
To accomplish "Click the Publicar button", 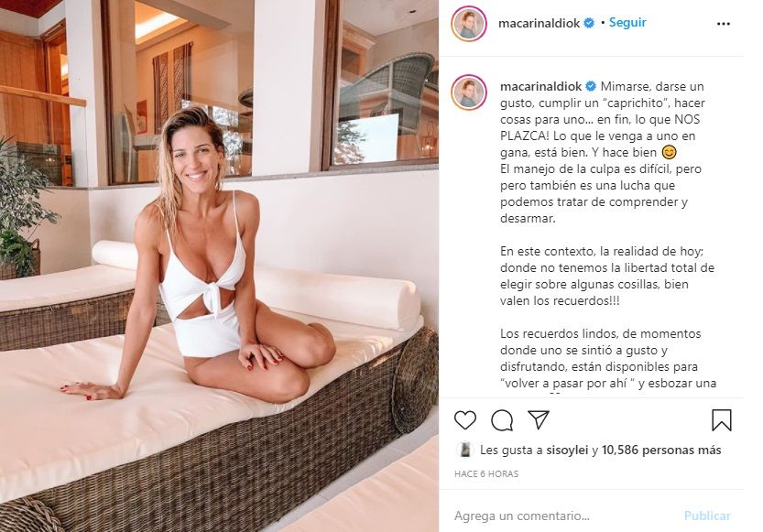I will coord(707,516).
